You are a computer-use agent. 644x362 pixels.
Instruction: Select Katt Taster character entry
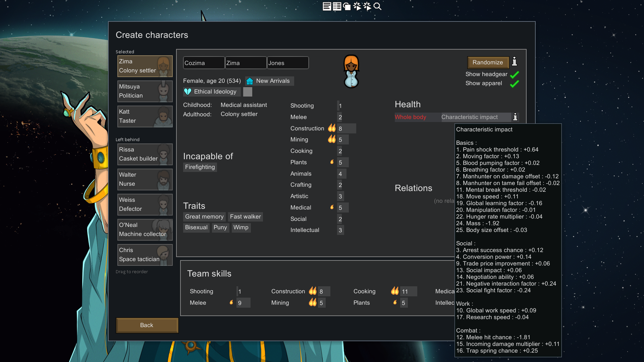point(145,116)
